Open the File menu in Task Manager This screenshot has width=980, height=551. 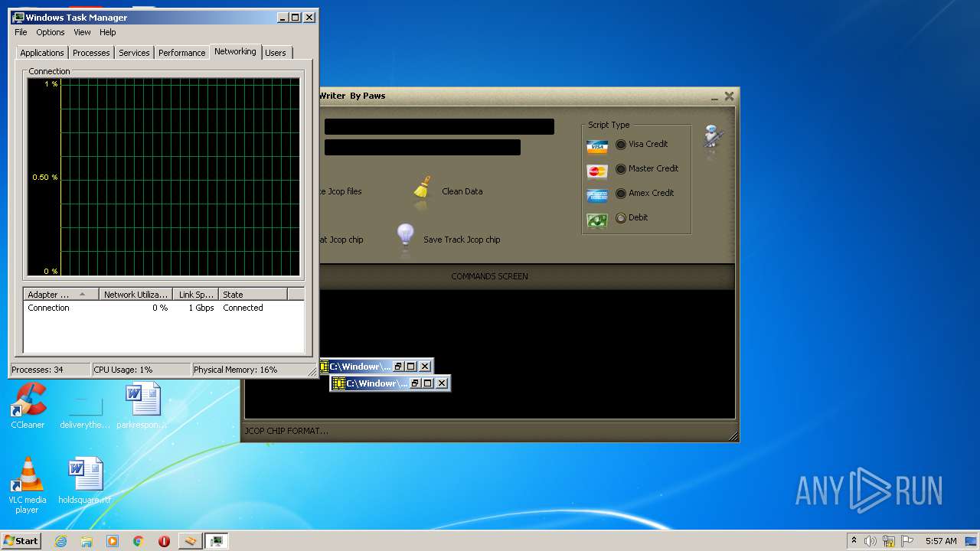click(21, 32)
